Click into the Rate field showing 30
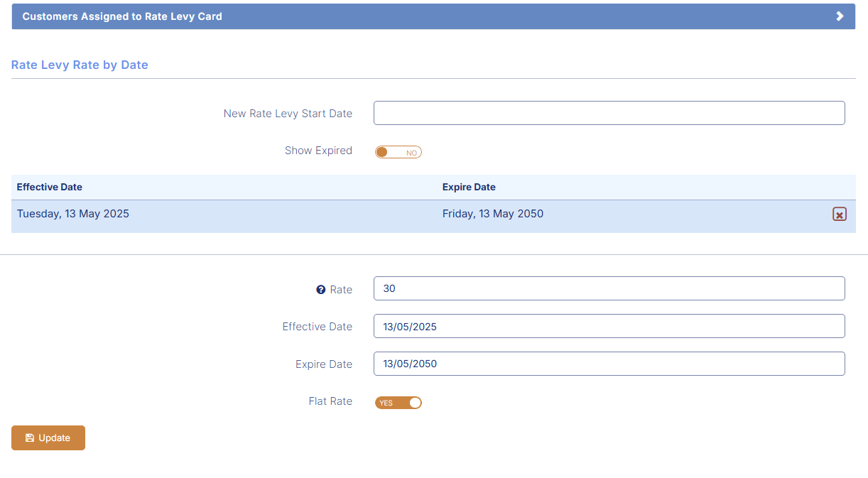 (x=609, y=288)
